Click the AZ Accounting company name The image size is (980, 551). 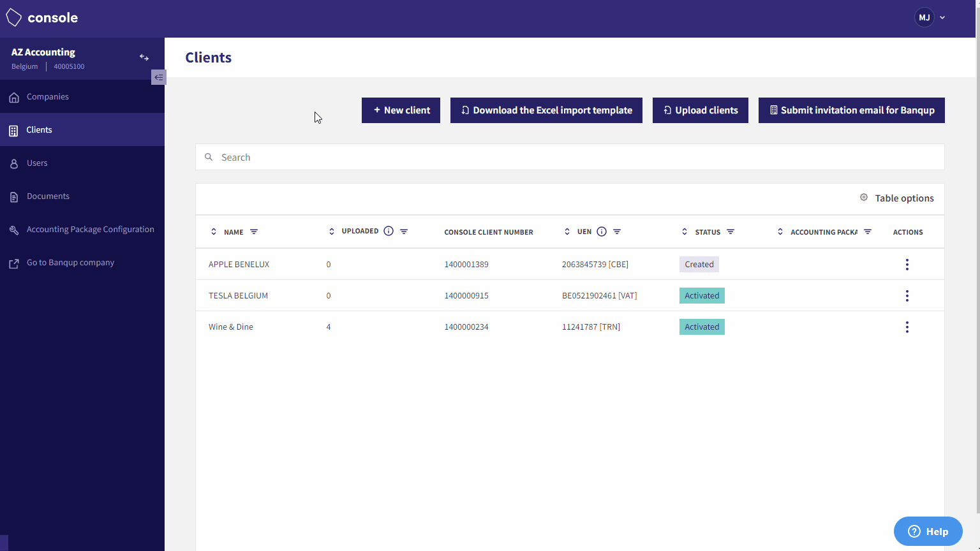point(43,52)
